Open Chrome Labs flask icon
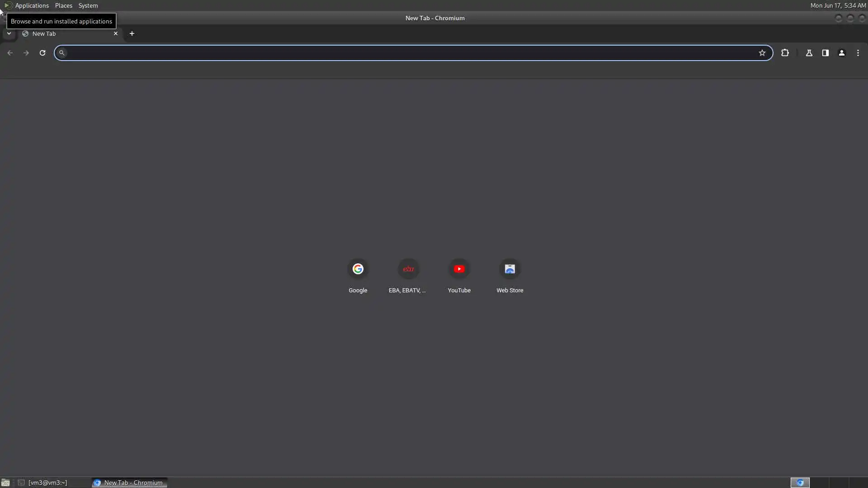This screenshot has width=868, height=488. tap(809, 53)
